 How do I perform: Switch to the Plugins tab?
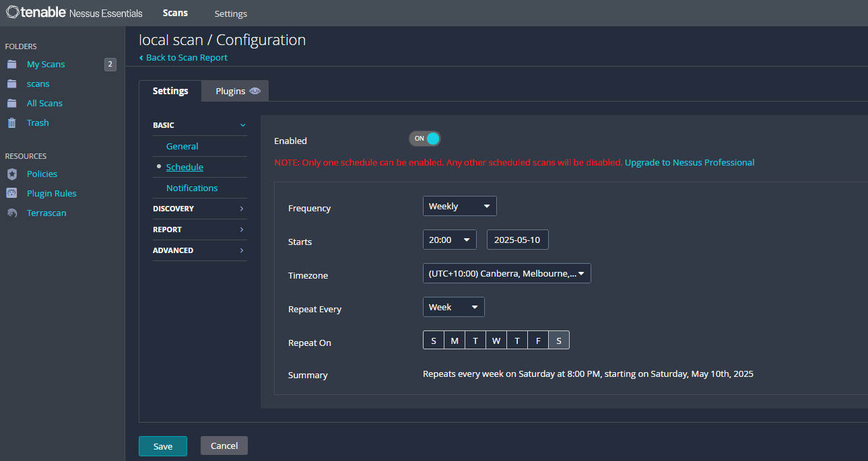(x=235, y=91)
